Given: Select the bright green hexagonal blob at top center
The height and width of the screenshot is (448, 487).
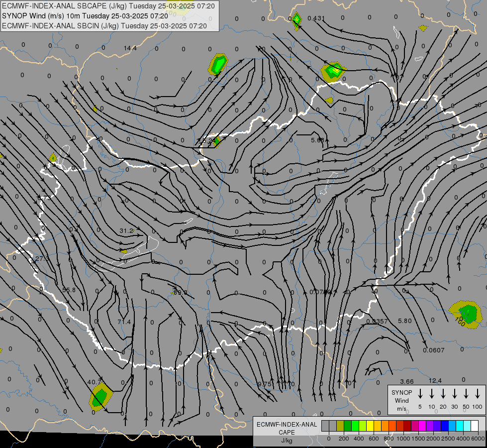Looking at the screenshot, I should click(x=218, y=64).
